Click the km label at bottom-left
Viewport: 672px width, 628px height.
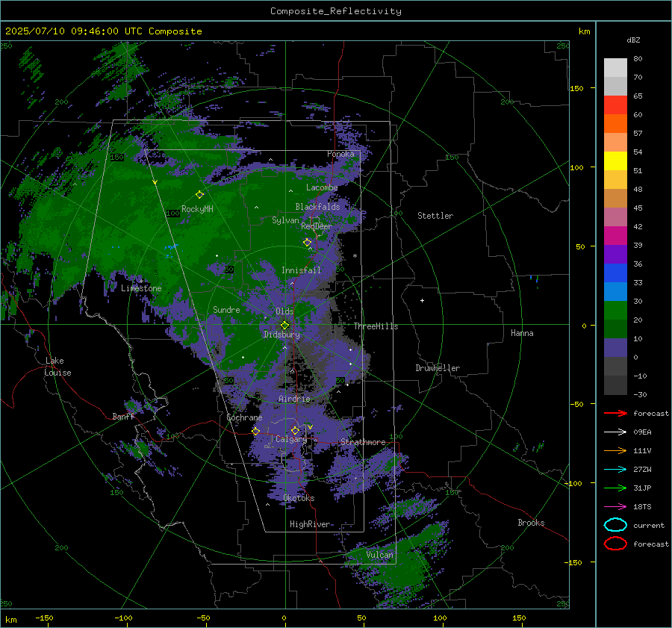click(x=10, y=620)
